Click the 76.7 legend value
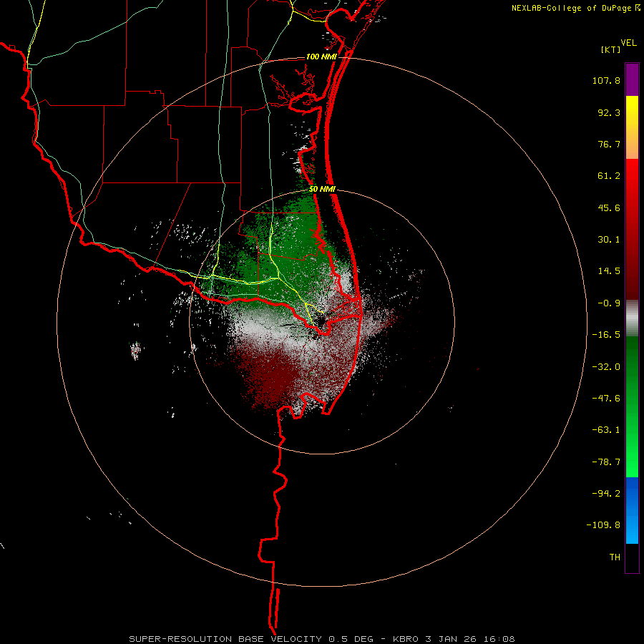Image resolution: width=644 pixels, height=644 pixels. (x=609, y=144)
